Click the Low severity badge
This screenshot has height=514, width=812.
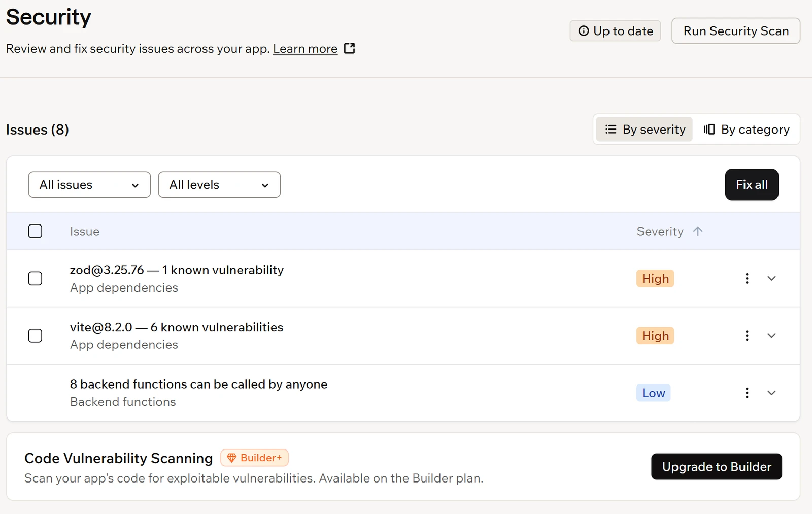[x=653, y=393]
